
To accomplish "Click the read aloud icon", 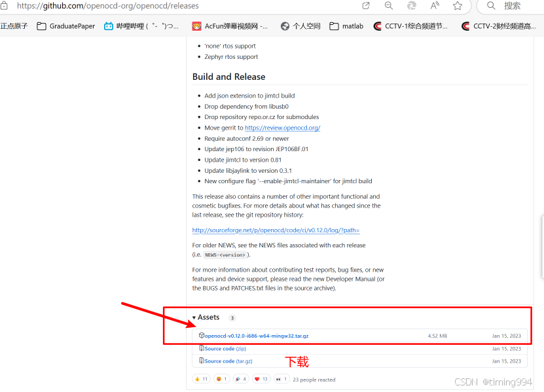I will [435, 5].
